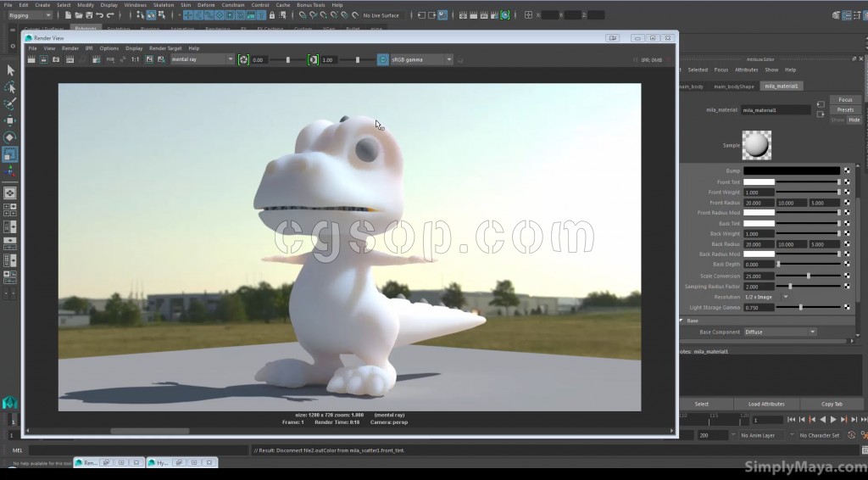Toggle the active-state render icon in main toolbar
Screen dimensions: 868x480
(505, 15)
